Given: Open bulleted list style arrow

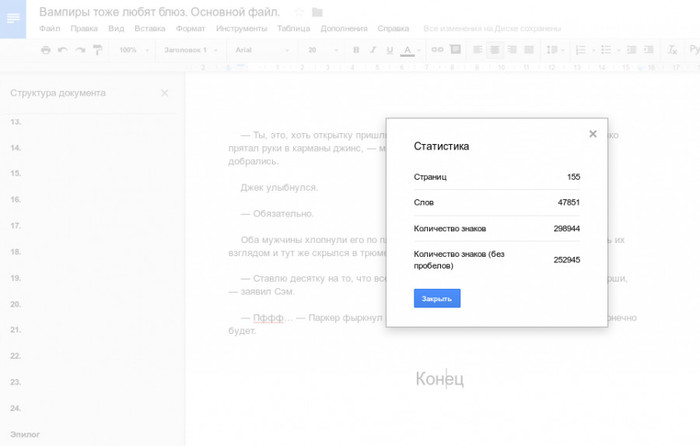Looking at the screenshot, I should (x=618, y=50).
